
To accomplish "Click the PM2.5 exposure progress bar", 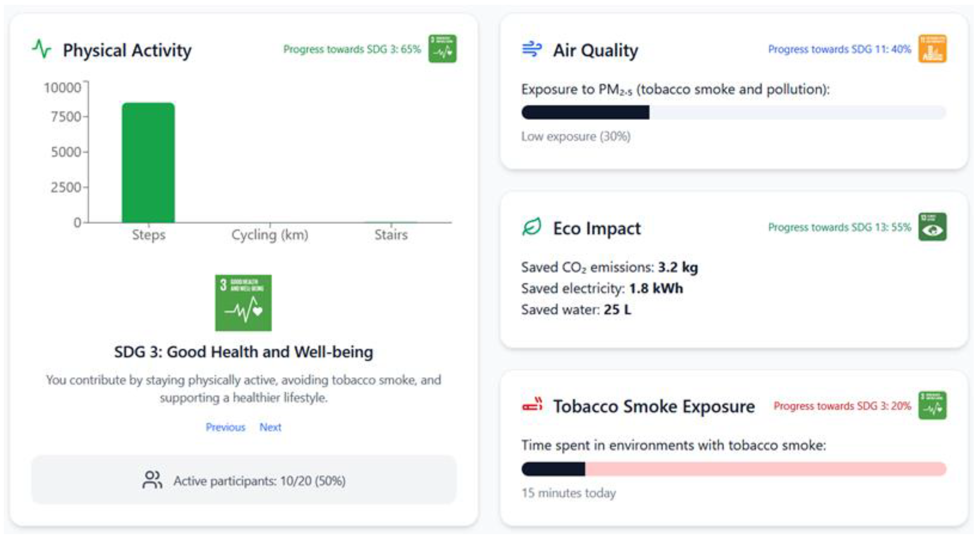I will [733, 113].
